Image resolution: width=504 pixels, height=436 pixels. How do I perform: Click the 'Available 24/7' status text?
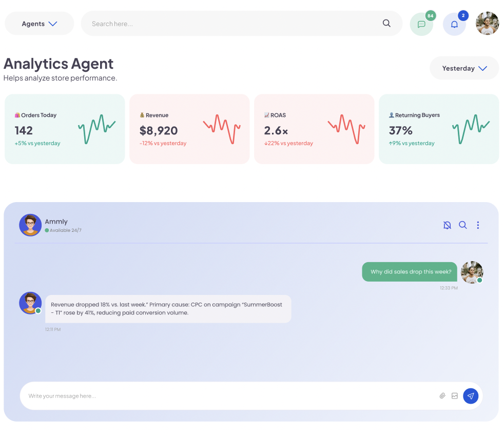pos(66,230)
